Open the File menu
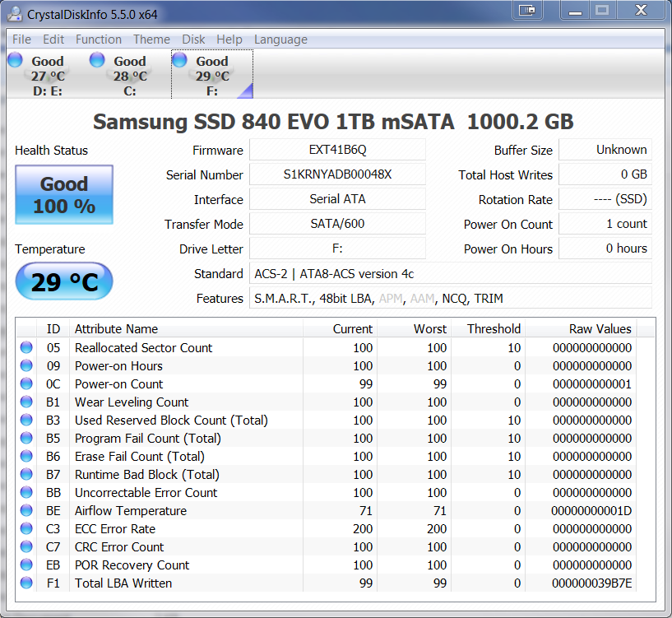Screen dimensions: 672x618 pos(21,39)
